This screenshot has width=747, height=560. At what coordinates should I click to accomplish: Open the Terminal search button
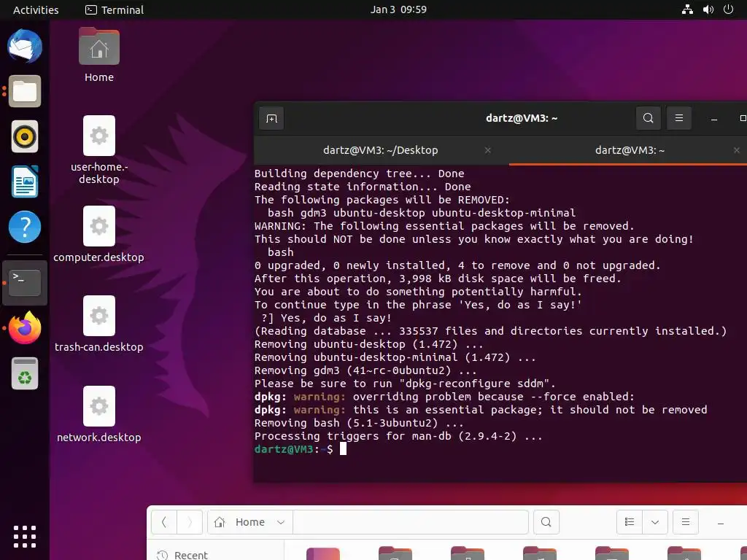[x=649, y=118]
